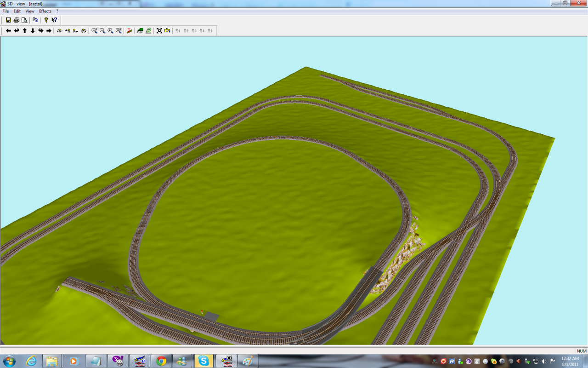588x368 pixels.
Task: Click the Print icon
Action: (x=17, y=20)
